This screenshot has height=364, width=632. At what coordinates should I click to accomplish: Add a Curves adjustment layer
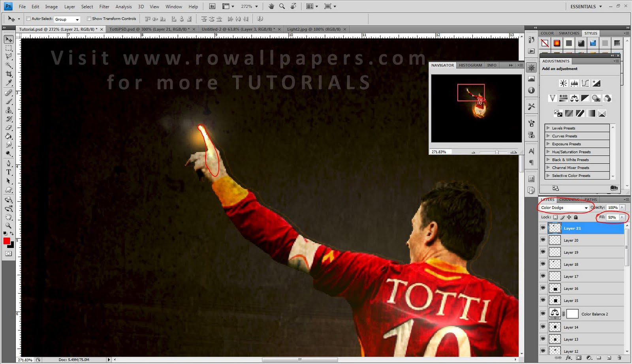pos(585,83)
